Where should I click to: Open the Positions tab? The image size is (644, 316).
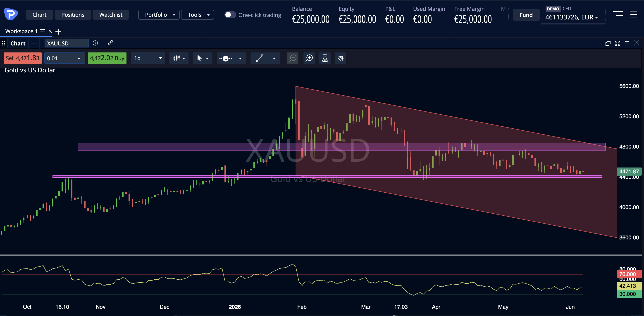click(73, 15)
